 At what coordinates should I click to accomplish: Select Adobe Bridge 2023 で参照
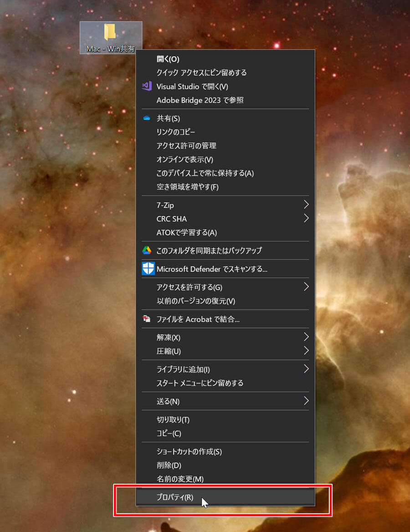(225, 100)
